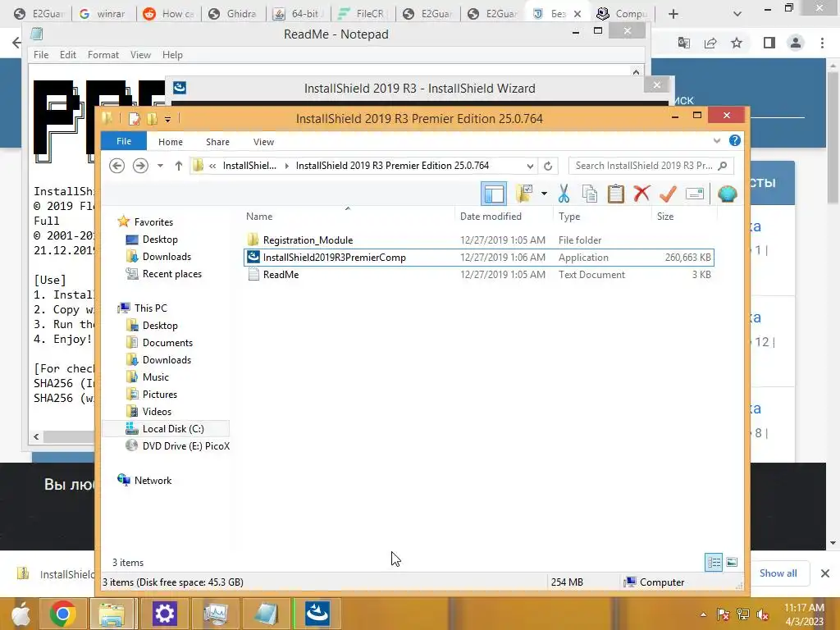Switch to details view icon in status bar
The image size is (840, 630).
pyautogui.click(x=714, y=562)
